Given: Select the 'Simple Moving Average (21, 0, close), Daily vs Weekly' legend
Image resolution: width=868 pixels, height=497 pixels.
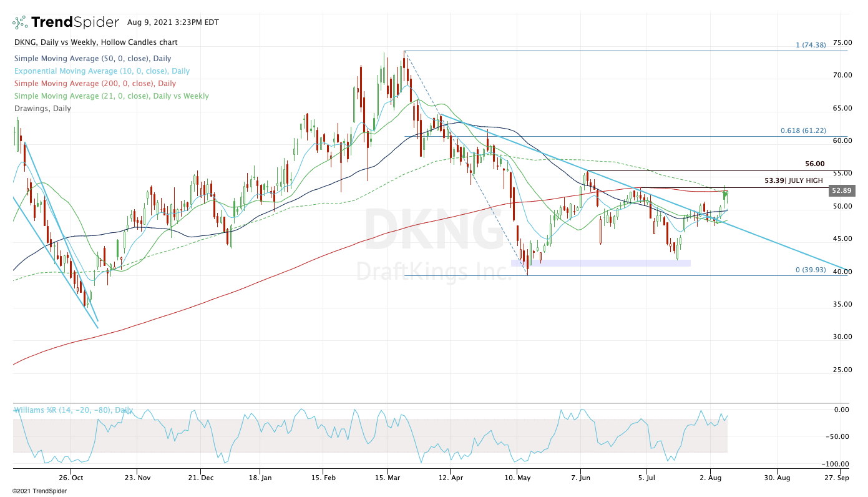Looking at the screenshot, I should click(111, 96).
